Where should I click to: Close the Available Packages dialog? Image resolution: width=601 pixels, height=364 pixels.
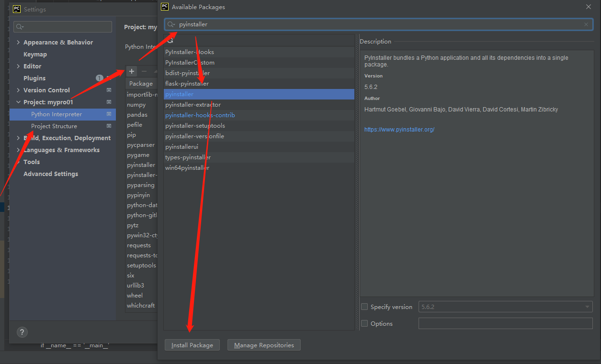coord(589,7)
